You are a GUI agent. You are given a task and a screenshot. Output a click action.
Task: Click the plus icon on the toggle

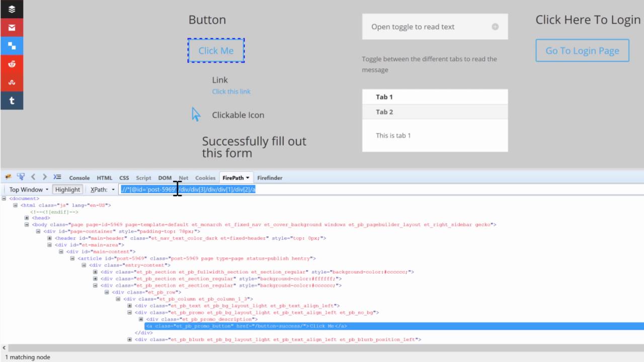tap(495, 27)
